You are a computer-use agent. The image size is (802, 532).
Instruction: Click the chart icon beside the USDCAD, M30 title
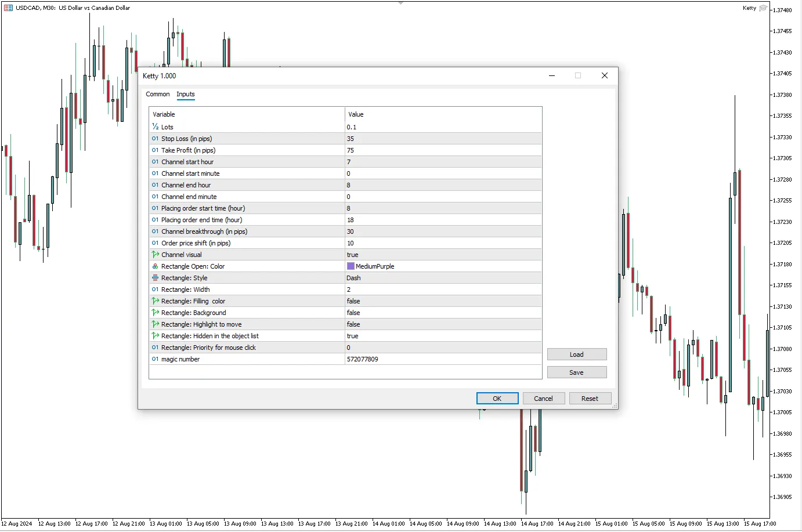[x=8, y=8]
